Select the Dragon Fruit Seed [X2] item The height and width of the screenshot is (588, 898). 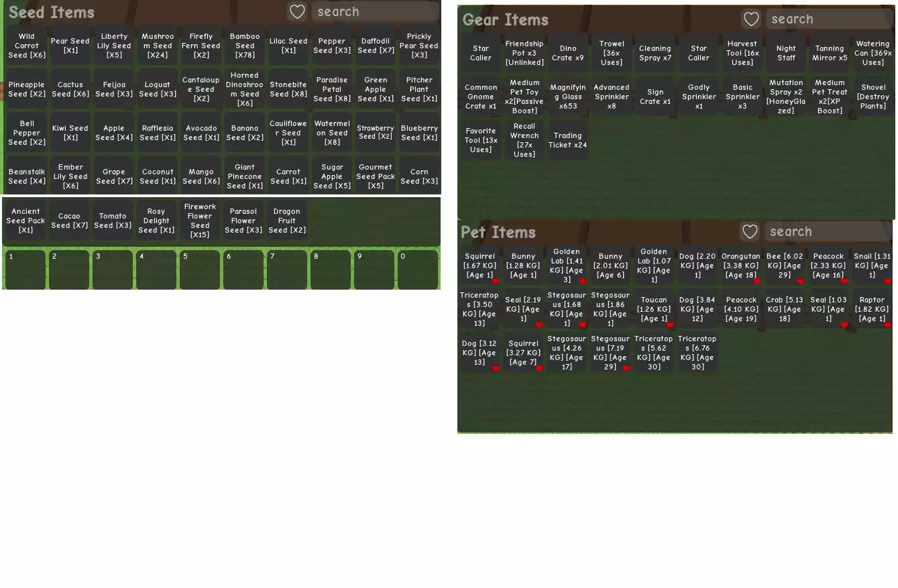point(287,221)
